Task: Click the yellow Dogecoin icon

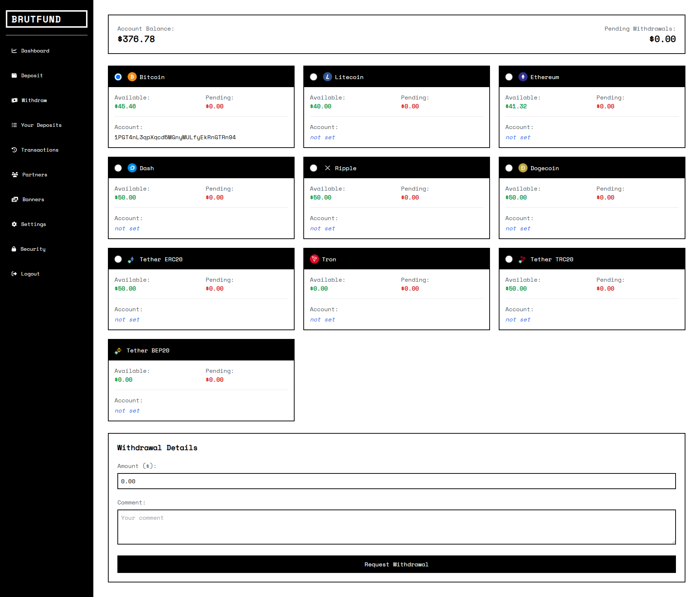Action: pos(523,168)
